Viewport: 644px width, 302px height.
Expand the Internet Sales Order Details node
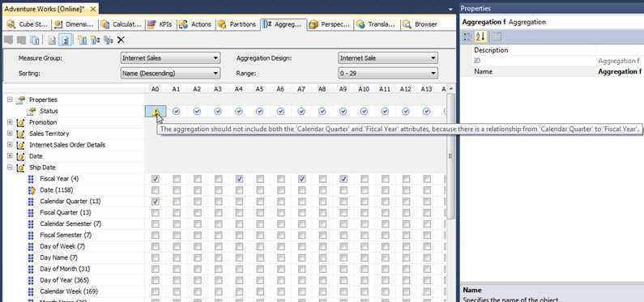10,145
